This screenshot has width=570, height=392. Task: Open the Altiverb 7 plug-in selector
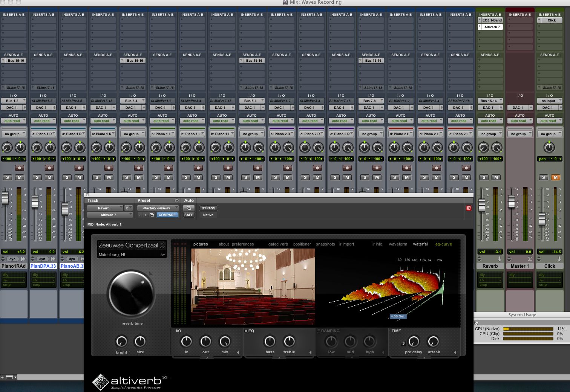pos(110,215)
